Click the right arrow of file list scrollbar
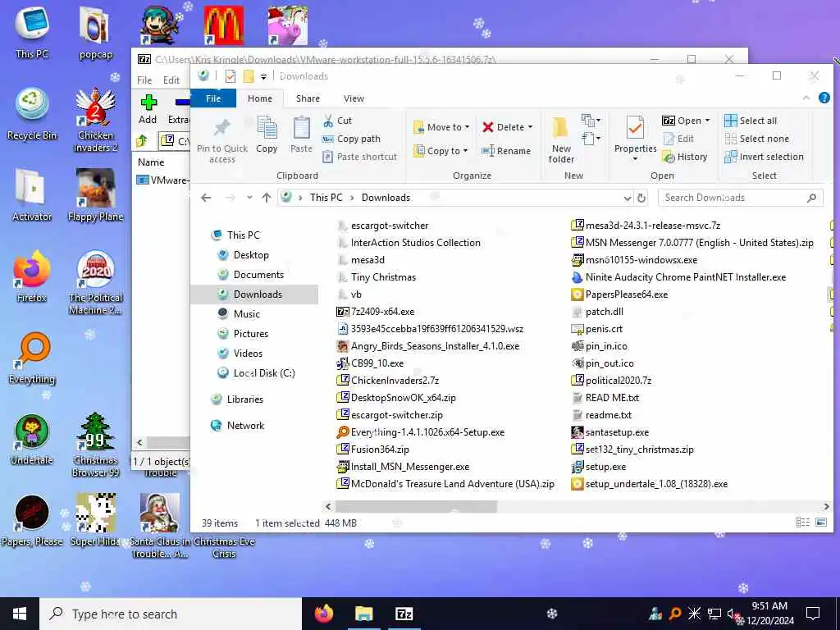Viewport: 840px width, 630px height. tap(826, 506)
